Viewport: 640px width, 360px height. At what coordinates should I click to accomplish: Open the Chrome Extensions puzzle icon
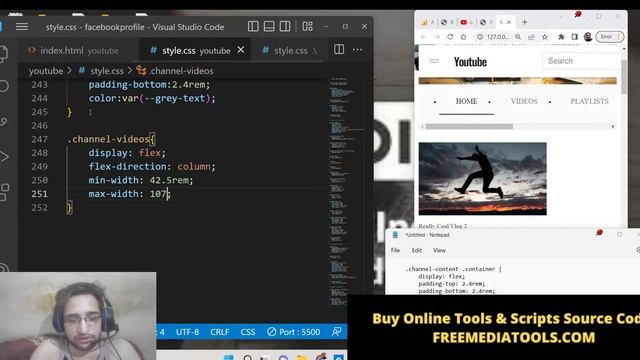point(561,37)
